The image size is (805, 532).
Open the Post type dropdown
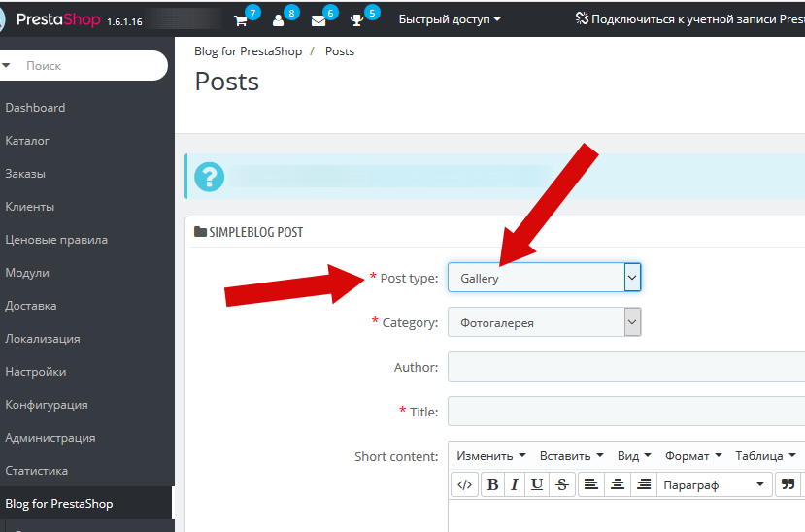544,278
